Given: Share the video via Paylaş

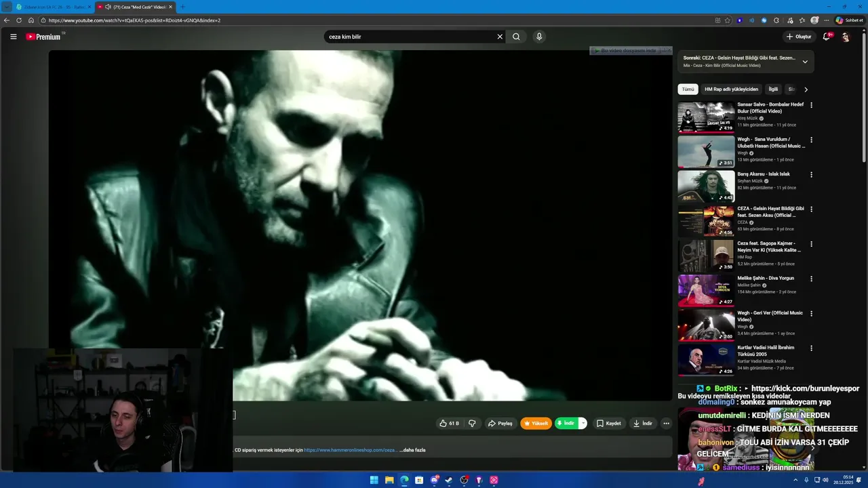Looking at the screenshot, I should [500, 424].
